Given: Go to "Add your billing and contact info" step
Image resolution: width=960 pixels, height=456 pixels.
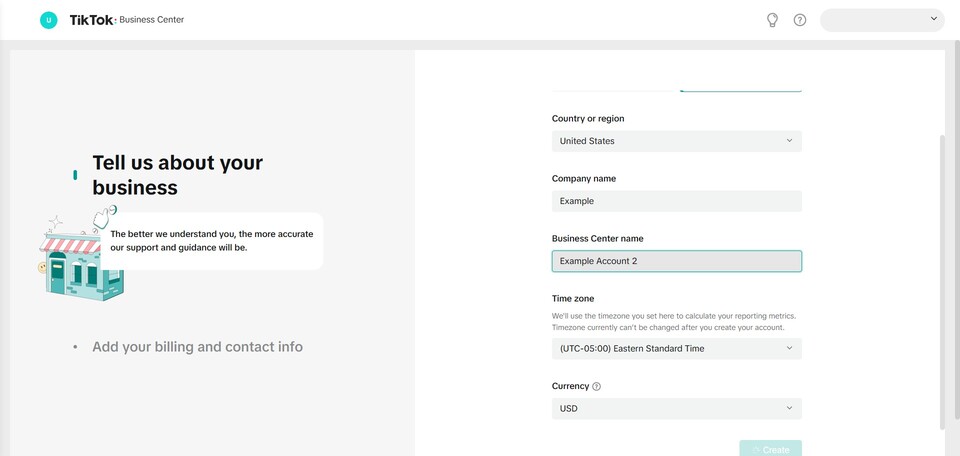Looking at the screenshot, I should tap(197, 347).
